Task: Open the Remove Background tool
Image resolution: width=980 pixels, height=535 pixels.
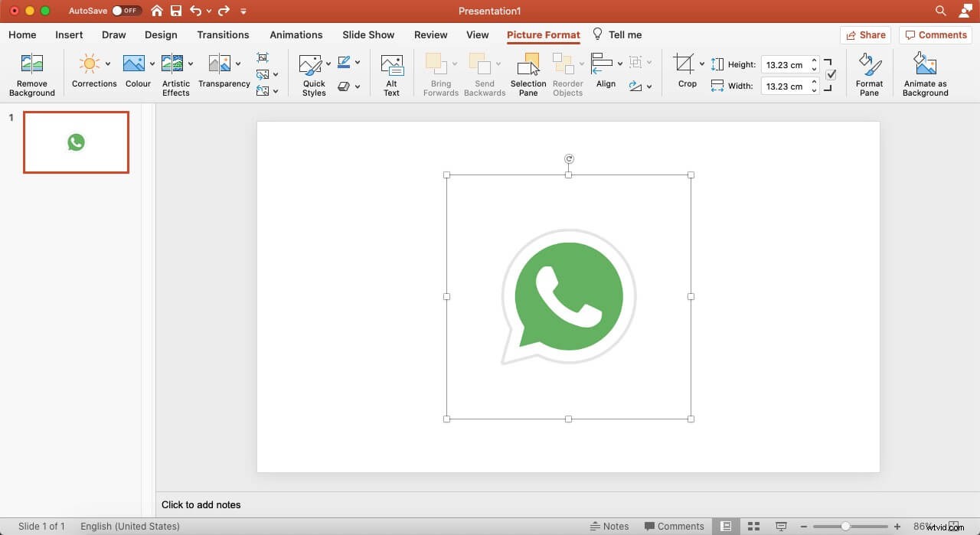Action: (x=31, y=73)
